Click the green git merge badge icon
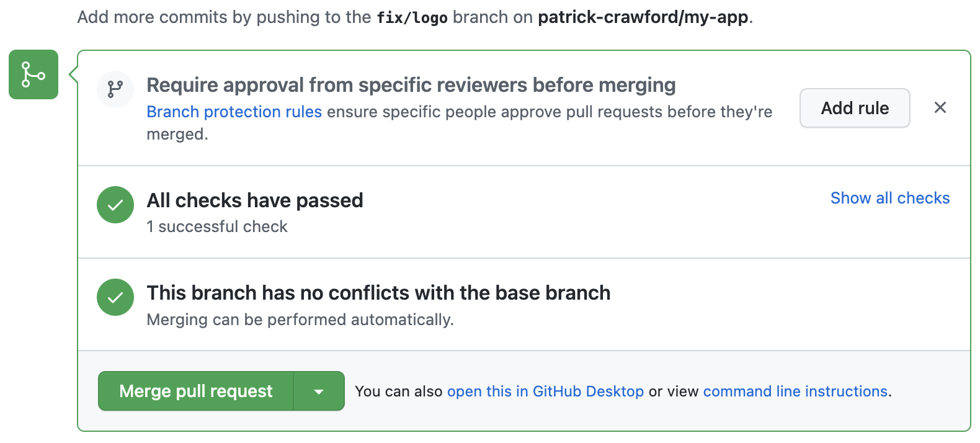The width and height of the screenshot is (980, 443). coord(33,74)
